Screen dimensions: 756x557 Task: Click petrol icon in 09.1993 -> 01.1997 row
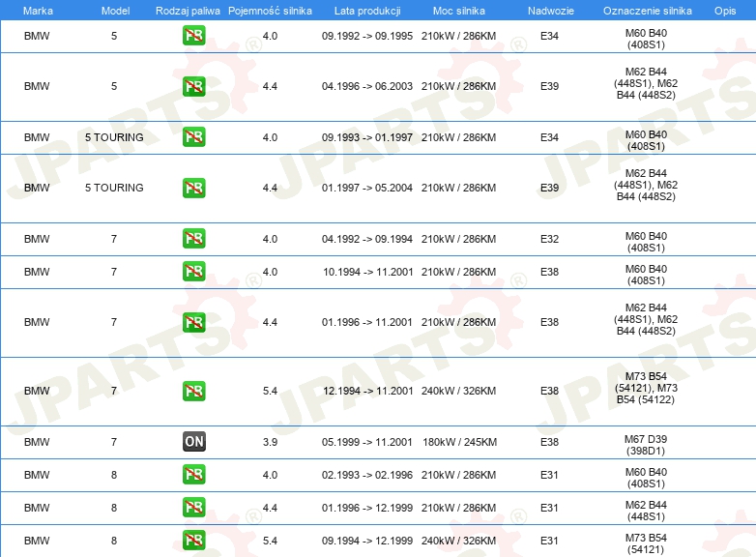(x=193, y=137)
